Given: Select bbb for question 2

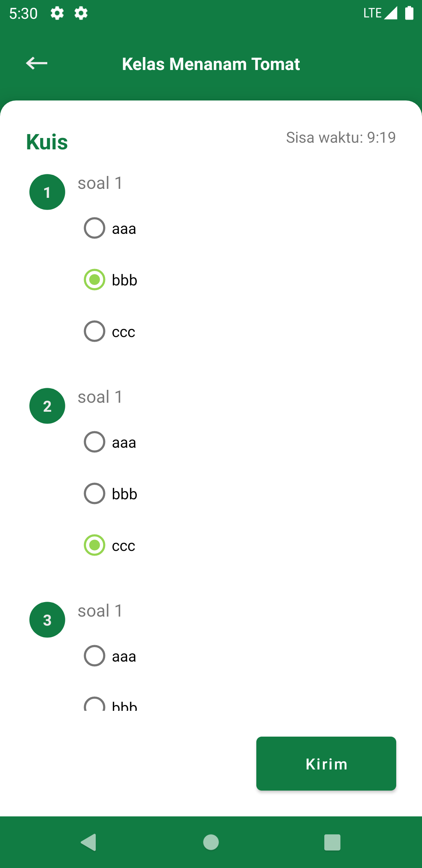Looking at the screenshot, I should point(111,493).
